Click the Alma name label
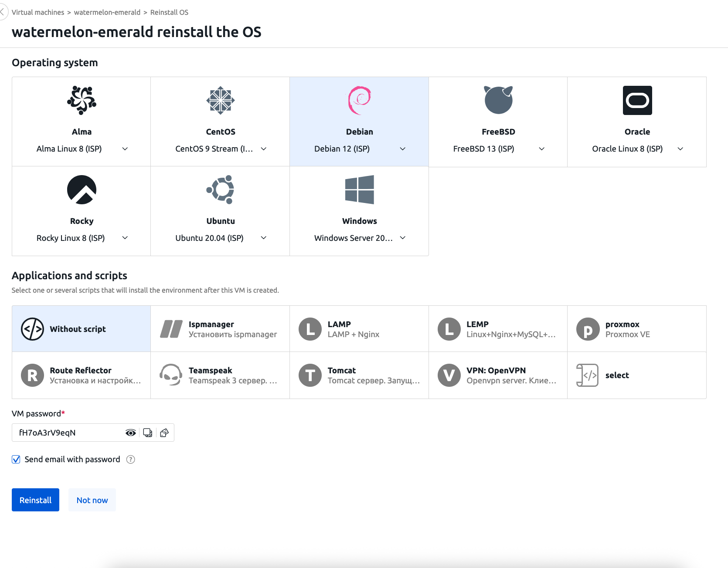Viewport: 728px width, 568px height. click(x=82, y=132)
